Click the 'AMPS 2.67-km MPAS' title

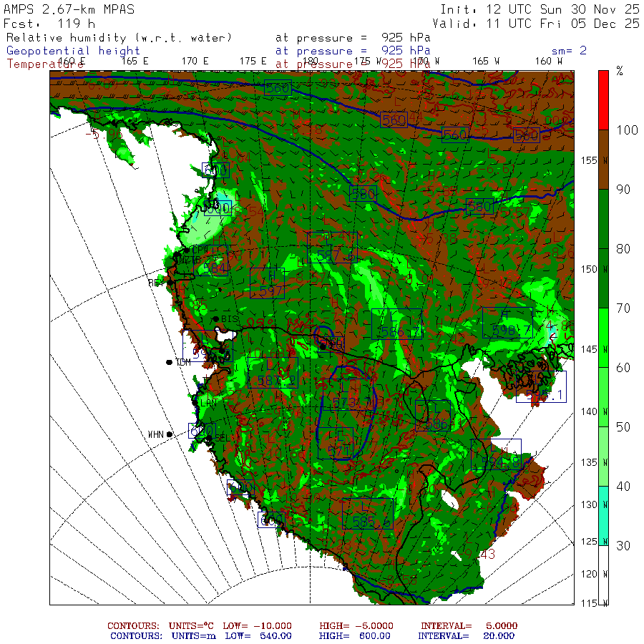pyautogui.click(x=69, y=9)
